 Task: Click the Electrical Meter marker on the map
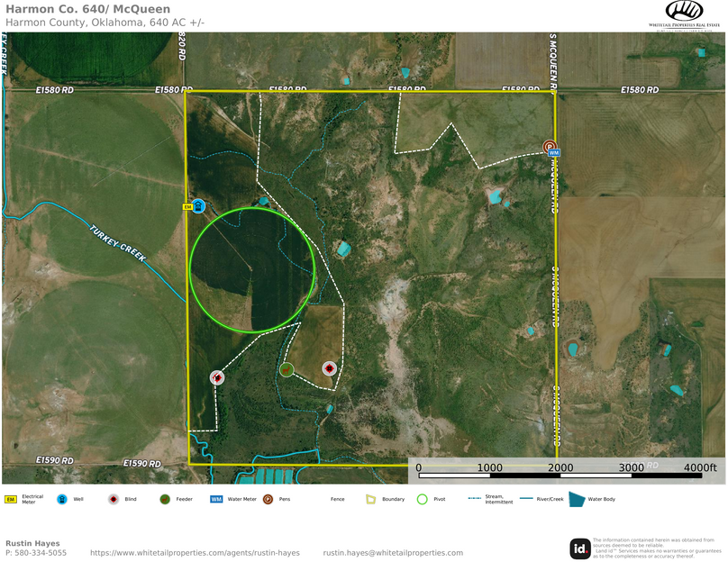coord(187,206)
